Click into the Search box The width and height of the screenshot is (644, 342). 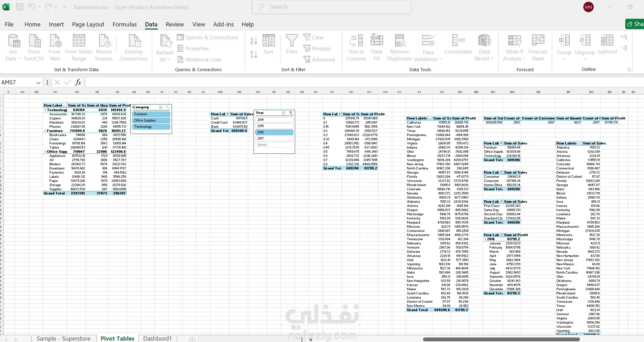click(x=332, y=7)
